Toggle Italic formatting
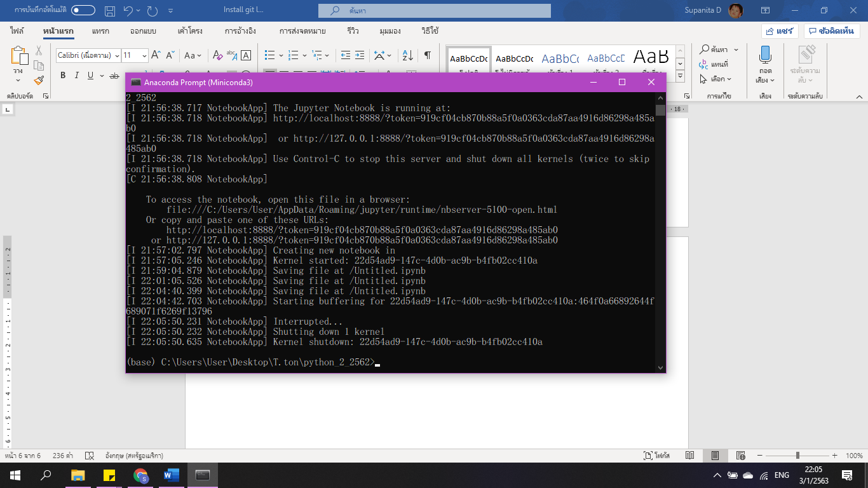 (x=77, y=76)
